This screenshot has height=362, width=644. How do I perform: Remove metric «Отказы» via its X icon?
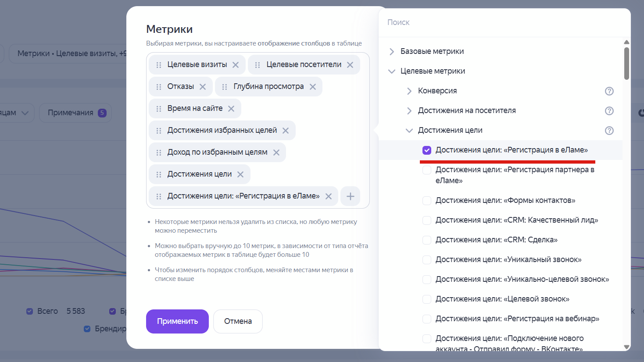click(x=203, y=86)
